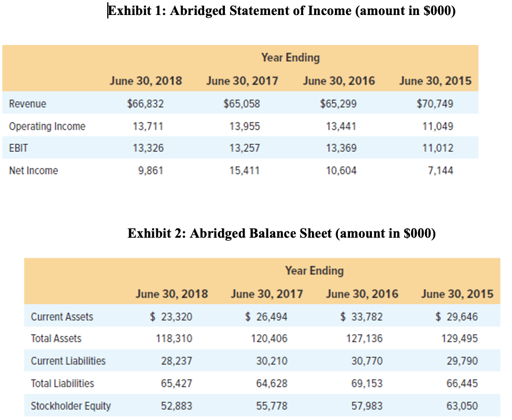
Task: Click the Current Liabilities row label
Action: pos(68,361)
